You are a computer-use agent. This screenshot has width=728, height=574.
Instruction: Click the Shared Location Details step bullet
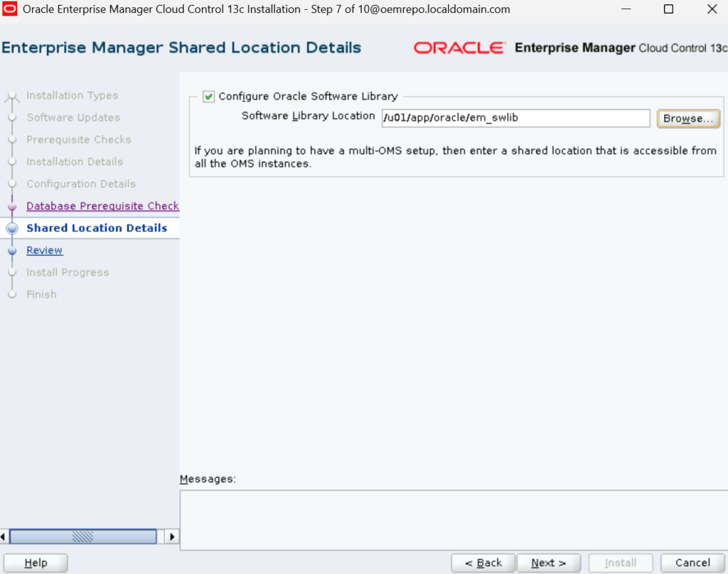[13, 228]
